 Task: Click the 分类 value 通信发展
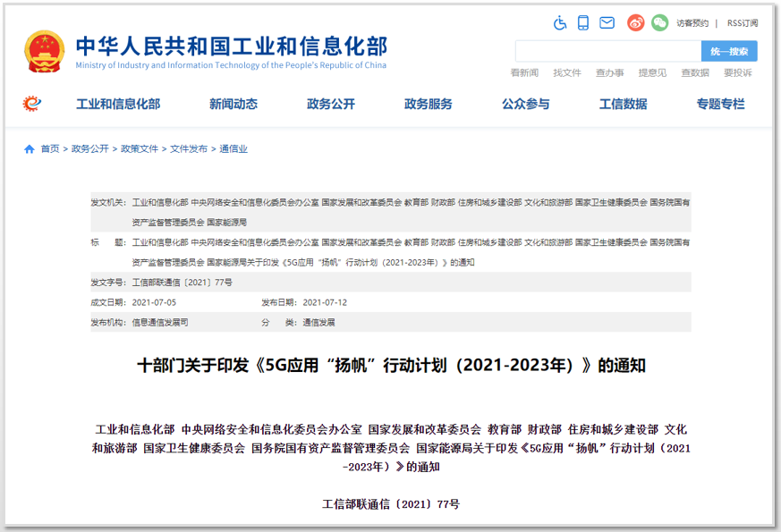click(318, 323)
